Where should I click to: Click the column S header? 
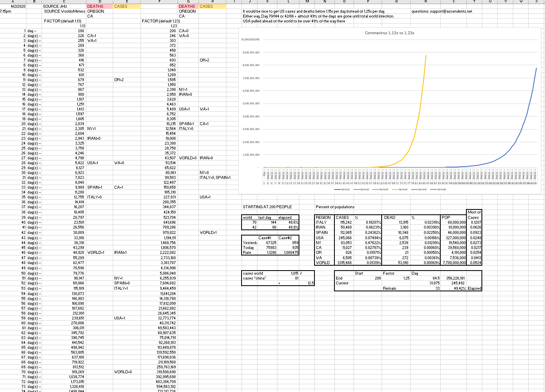[x=453, y=2]
